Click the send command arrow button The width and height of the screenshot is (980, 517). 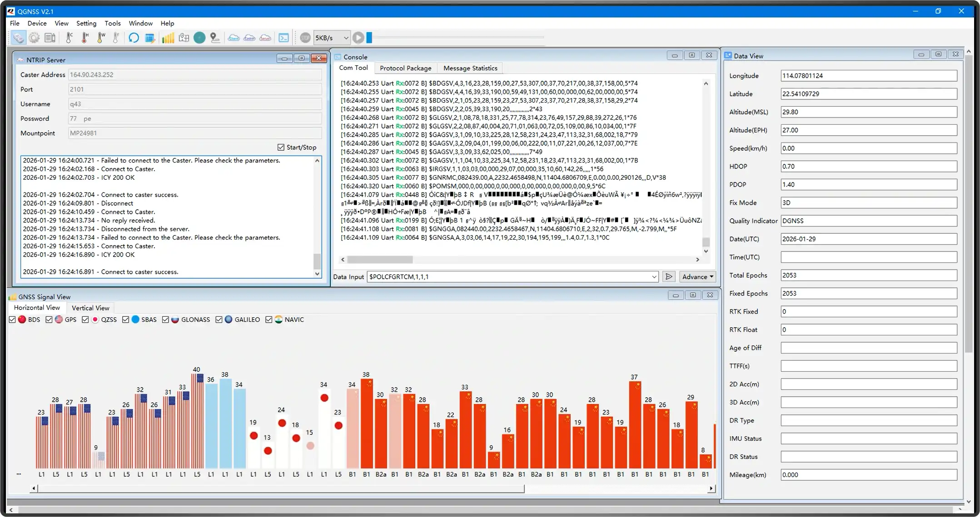[x=669, y=277]
